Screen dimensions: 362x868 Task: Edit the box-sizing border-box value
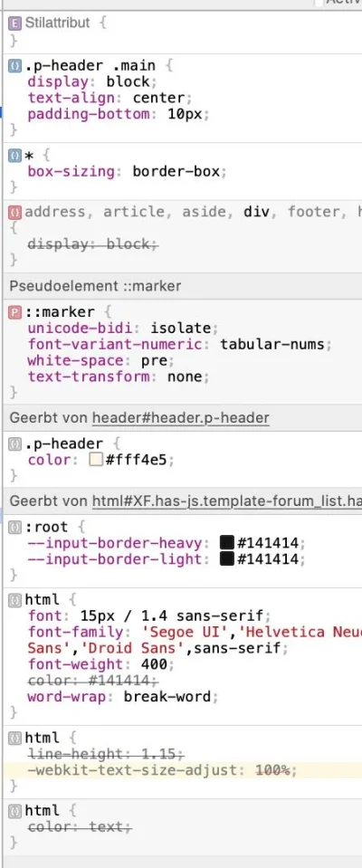point(176,172)
